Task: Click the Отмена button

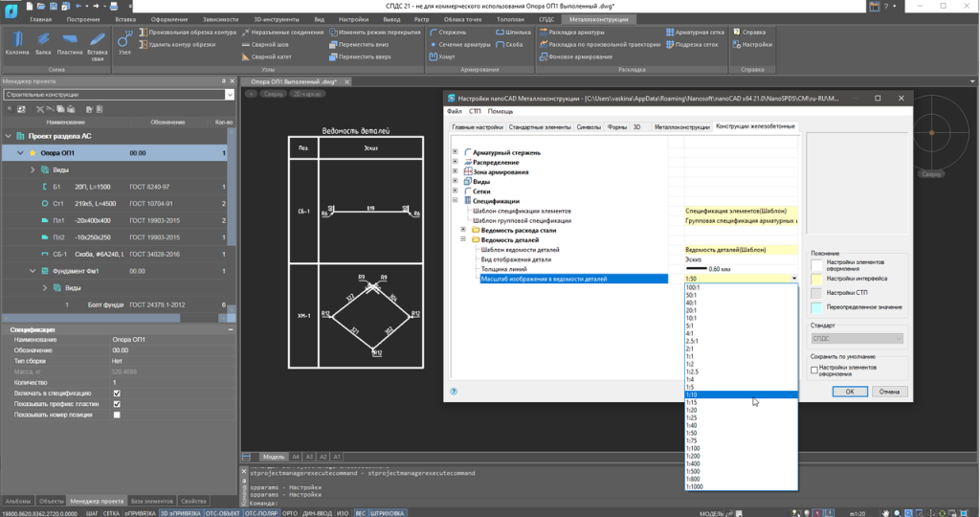Action: tap(889, 392)
